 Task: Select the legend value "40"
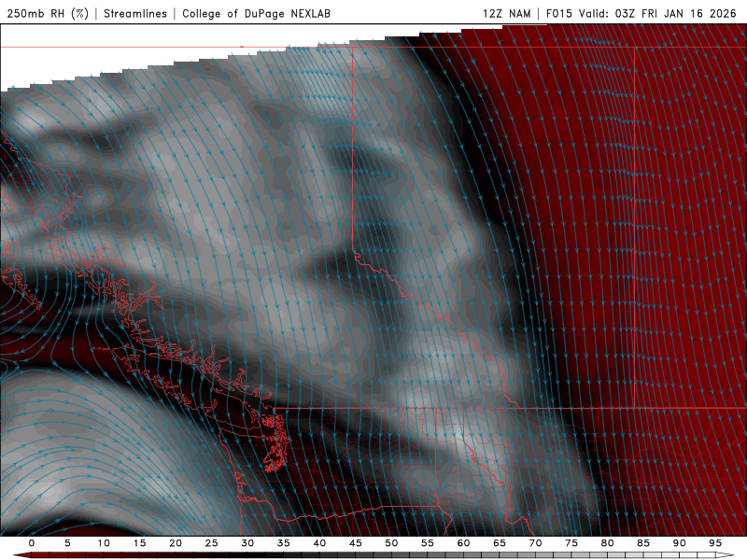pos(319,543)
